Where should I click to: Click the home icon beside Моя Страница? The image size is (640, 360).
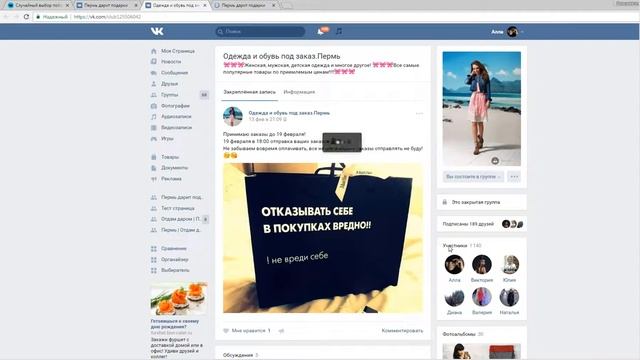tap(154, 51)
